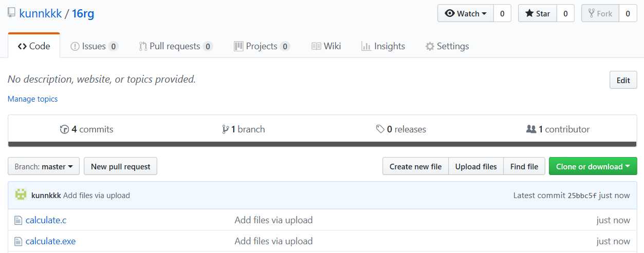Click the releases tag icon
Image resolution: width=644 pixels, height=253 pixels.
(380, 129)
